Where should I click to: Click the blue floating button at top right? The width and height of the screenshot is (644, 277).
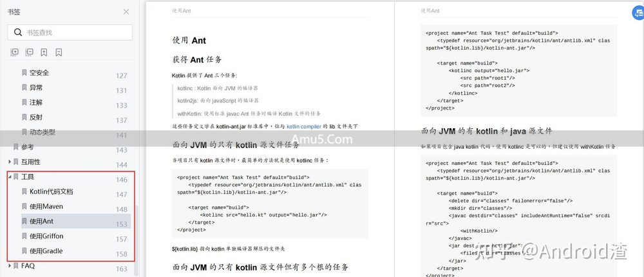pyautogui.click(x=638, y=13)
